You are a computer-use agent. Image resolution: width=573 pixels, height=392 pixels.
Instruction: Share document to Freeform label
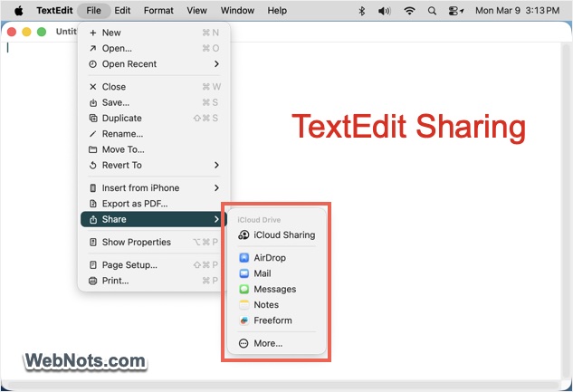pos(272,320)
